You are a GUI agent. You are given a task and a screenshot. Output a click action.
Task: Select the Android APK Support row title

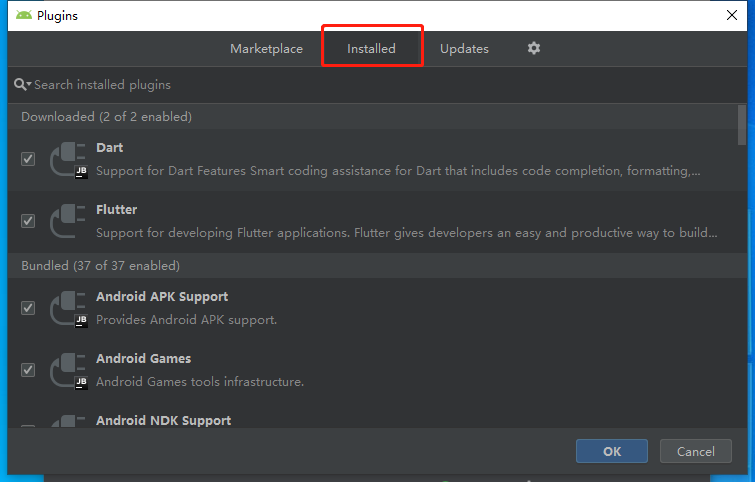click(x=162, y=297)
